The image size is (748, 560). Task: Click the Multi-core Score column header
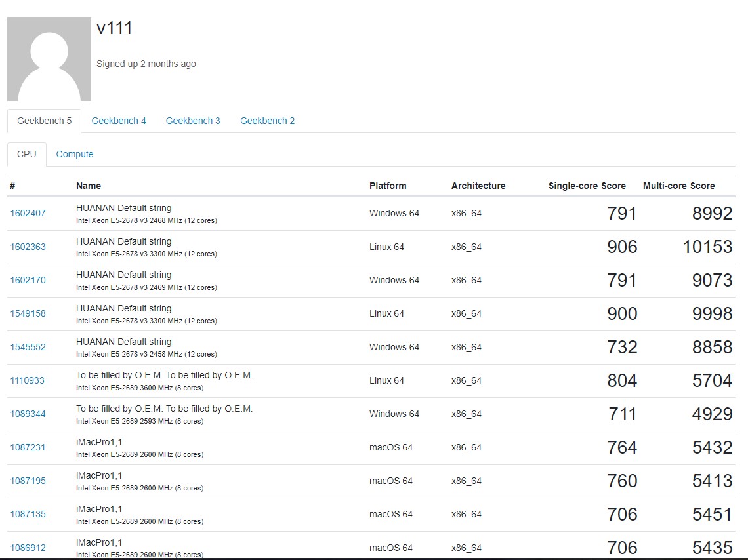click(679, 186)
